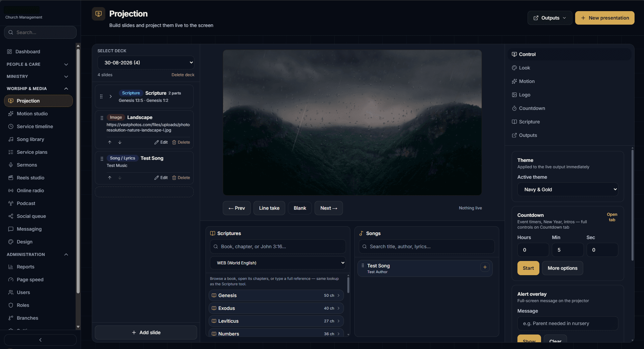Open the Motion panel tab
Screen dimensions: 644x349
569,81
